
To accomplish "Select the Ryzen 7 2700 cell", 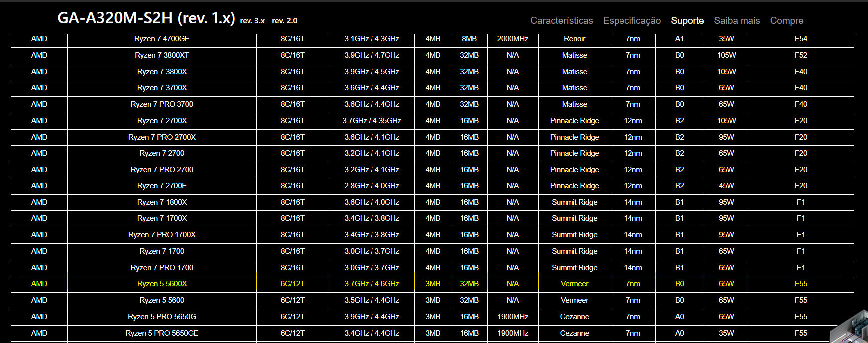I will 162,153.
